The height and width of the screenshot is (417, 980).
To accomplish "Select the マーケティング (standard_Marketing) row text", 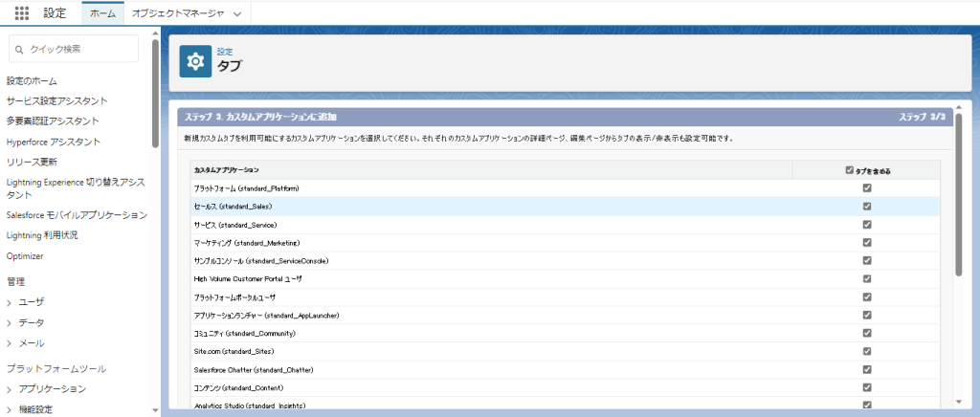I will [247, 242].
